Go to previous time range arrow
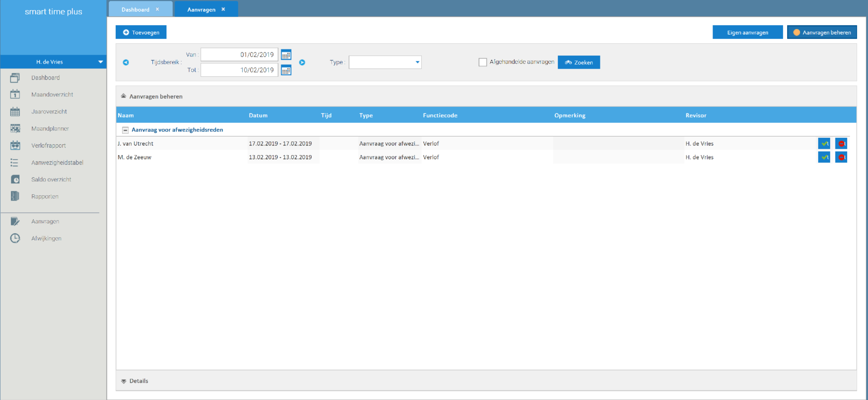The height and width of the screenshot is (400, 868). [x=126, y=62]
